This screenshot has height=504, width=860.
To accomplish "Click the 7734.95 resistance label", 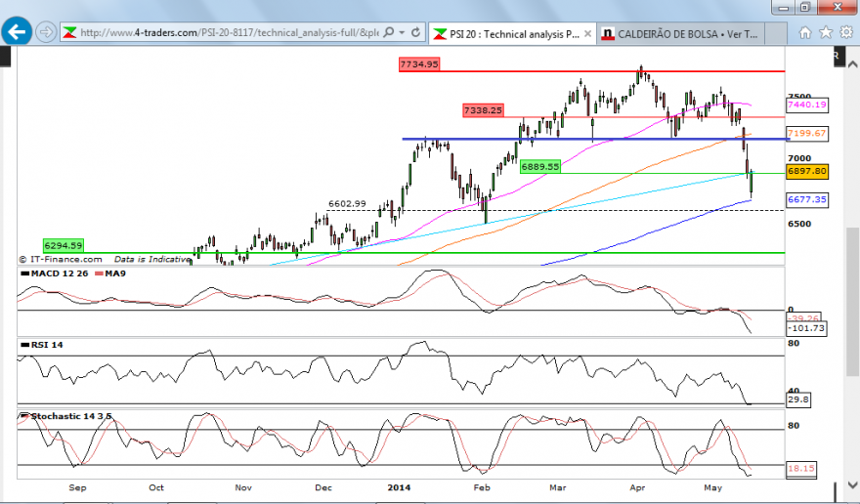I will 419,64.
